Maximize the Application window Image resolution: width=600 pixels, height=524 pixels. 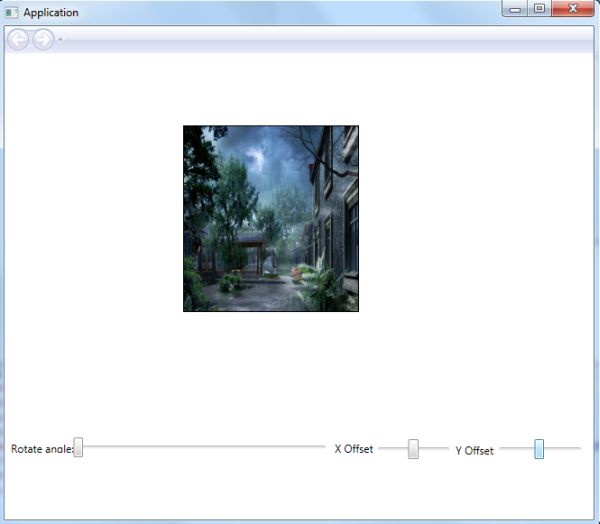pyautogui.click(x=540, y=8)
